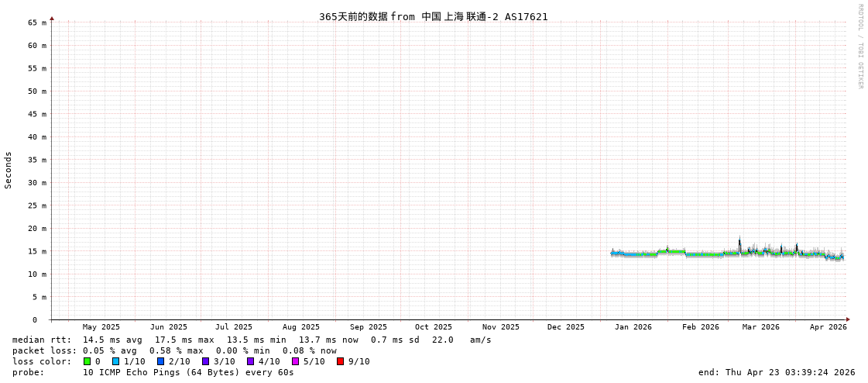This screenshot has width=868, height=383.
Task: Click the graph title mentioning AS17621
Action: click(x=433, y=16)
